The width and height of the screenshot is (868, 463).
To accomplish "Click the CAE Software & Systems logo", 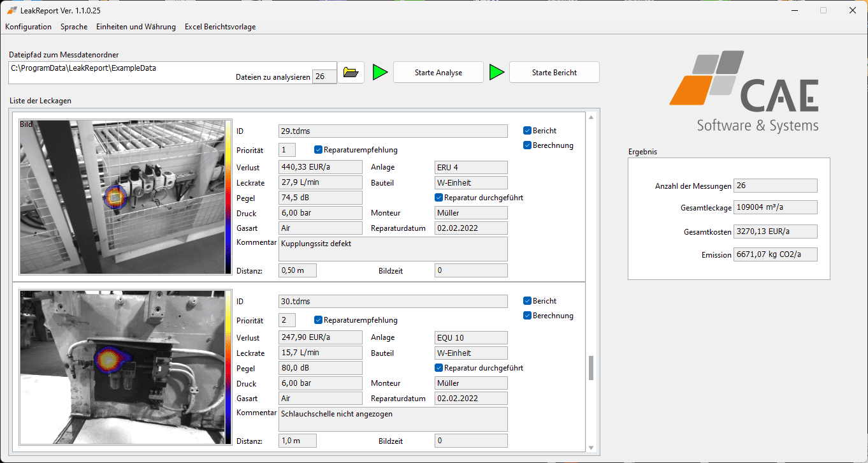I will [x=744, y=91].
